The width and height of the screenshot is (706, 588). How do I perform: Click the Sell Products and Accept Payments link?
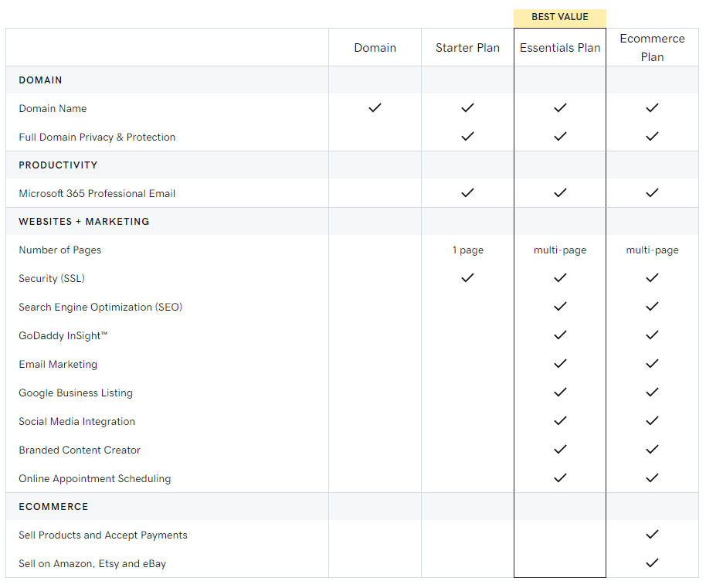103,535
